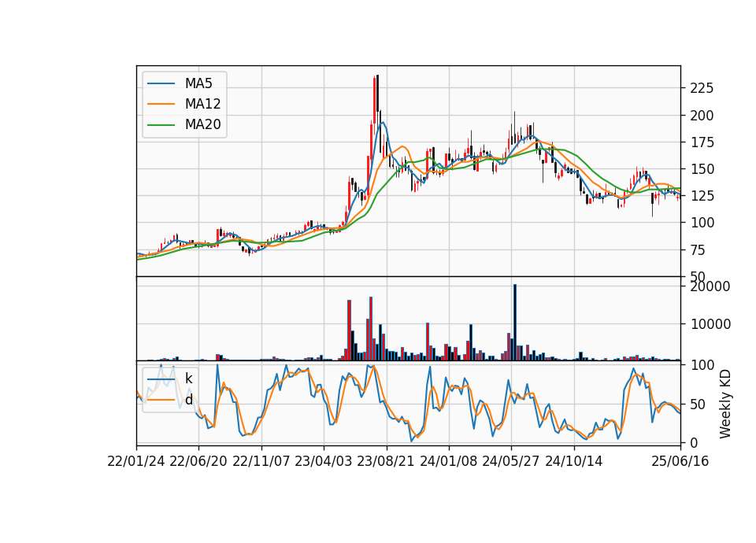Click the 22/01/24 date tick label

pos(136,461)
